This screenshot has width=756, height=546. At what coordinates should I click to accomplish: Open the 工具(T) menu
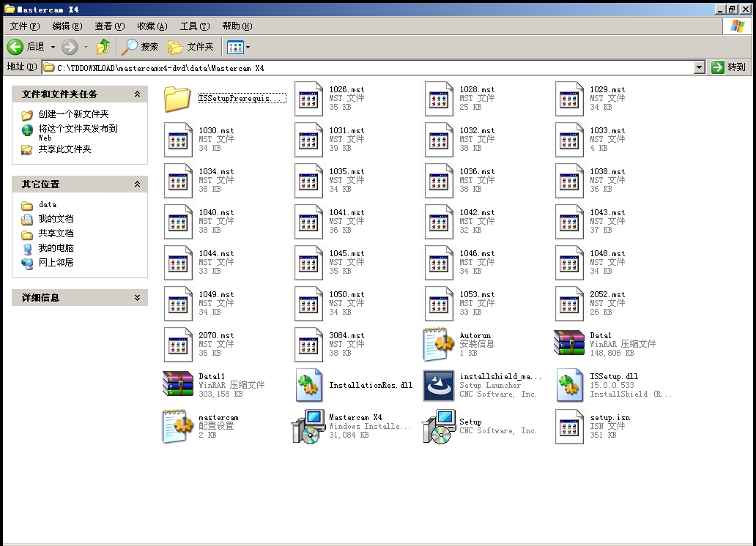tap(195, 26)
